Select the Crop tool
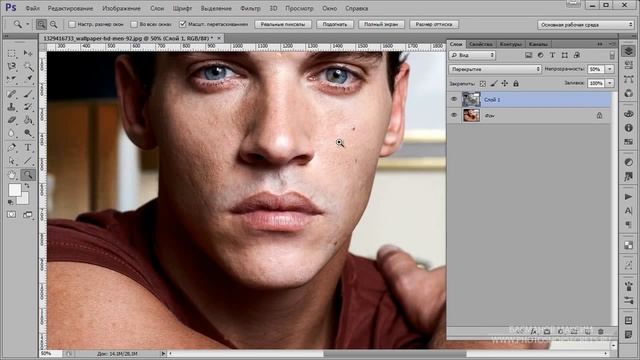Screen dimensions: 640x360 click(x=11, y=79)
